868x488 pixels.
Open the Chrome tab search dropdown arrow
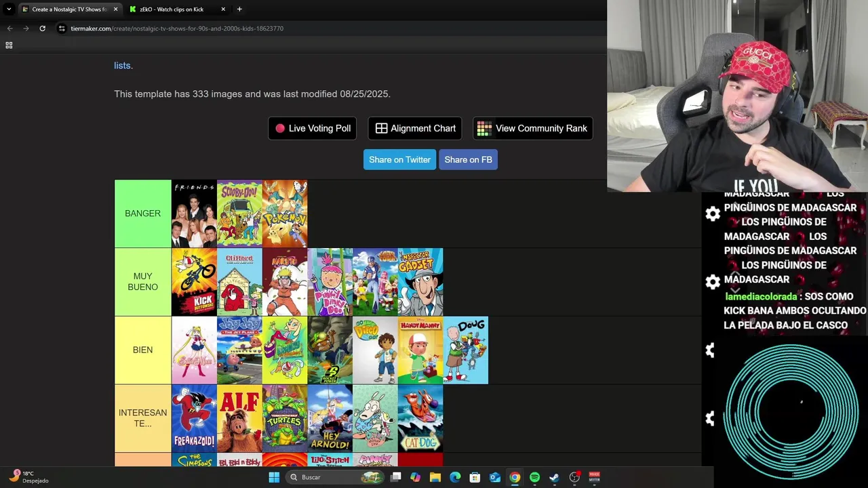(x=9, y=9)
